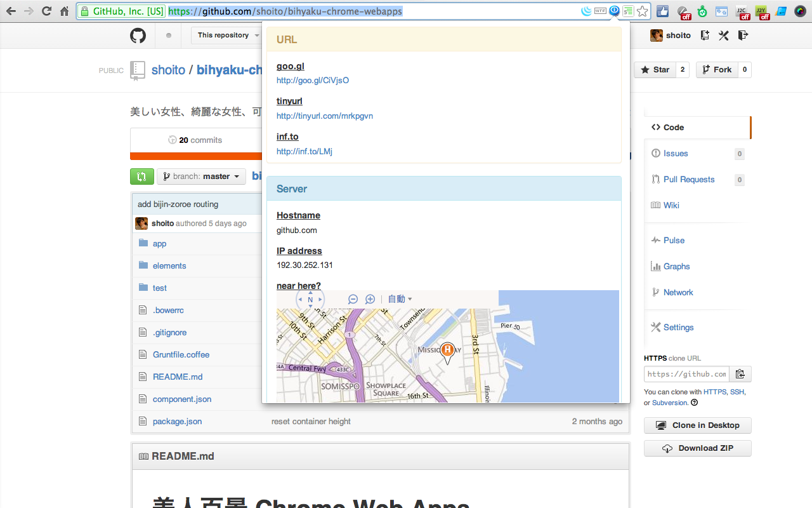This screenshot has width=812, height=508.
Task: Click the GitHub Octocat logo
Action: click(x=138, y=36)
